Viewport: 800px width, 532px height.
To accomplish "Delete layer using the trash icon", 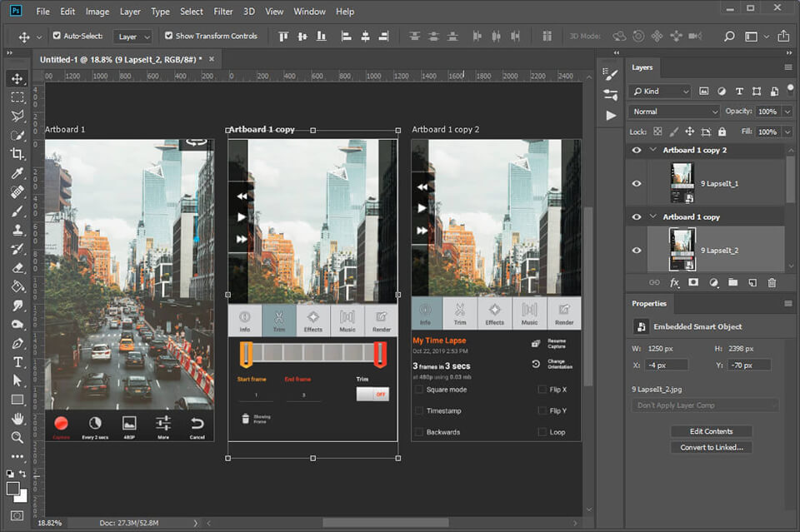I will point(772,283).
